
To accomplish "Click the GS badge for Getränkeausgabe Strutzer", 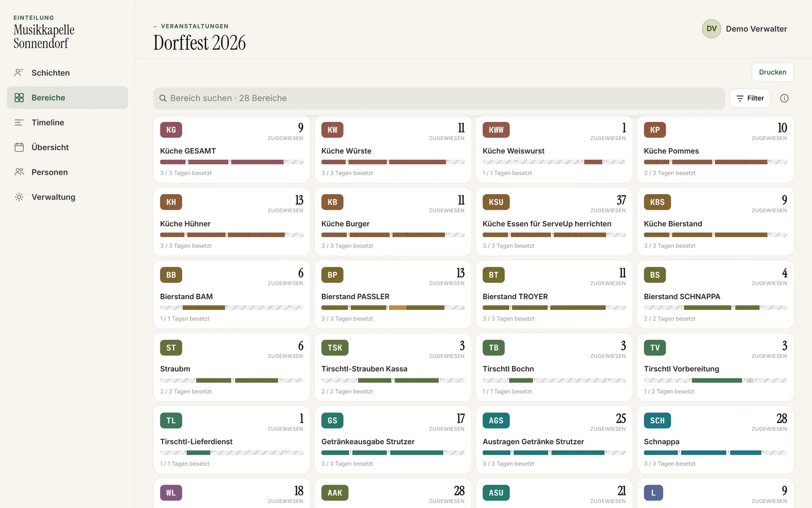I will 332,421.
